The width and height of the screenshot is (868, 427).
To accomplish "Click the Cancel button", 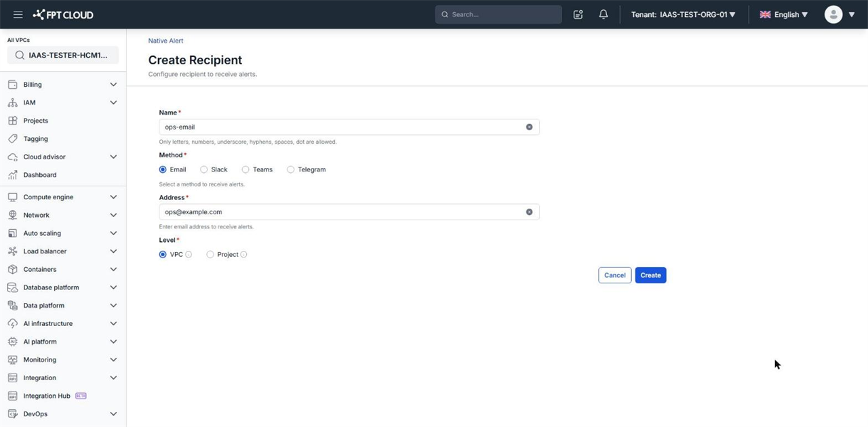I will (x=614, y=275).
